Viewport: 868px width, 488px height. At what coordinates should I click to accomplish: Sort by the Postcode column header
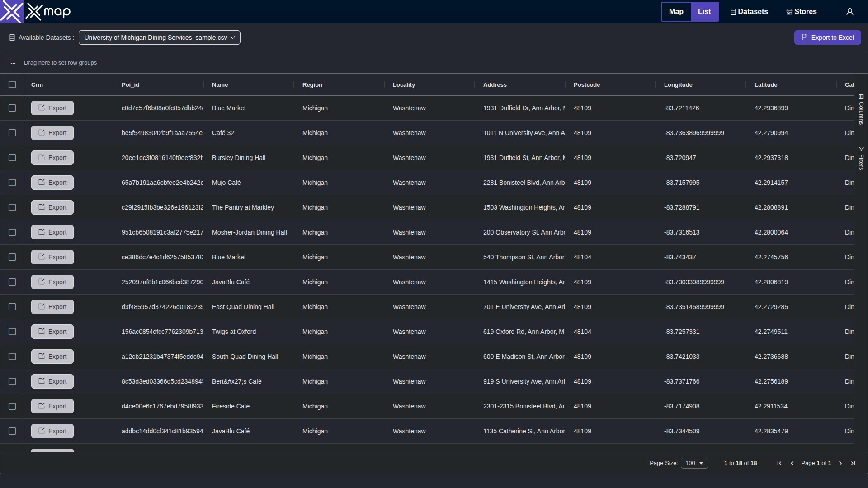(586, 84)
